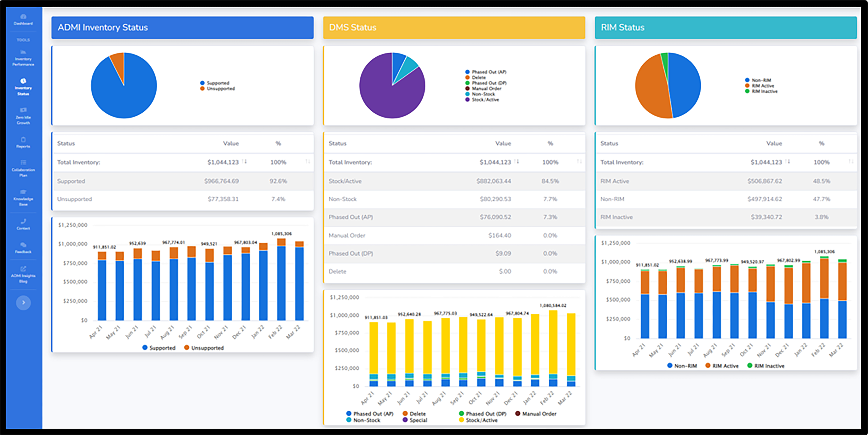Viewport: 868px width, 435px height.
Task: Toggle Phased Out (DP) in DMS pie legend
Action: (x=486, y=83)
